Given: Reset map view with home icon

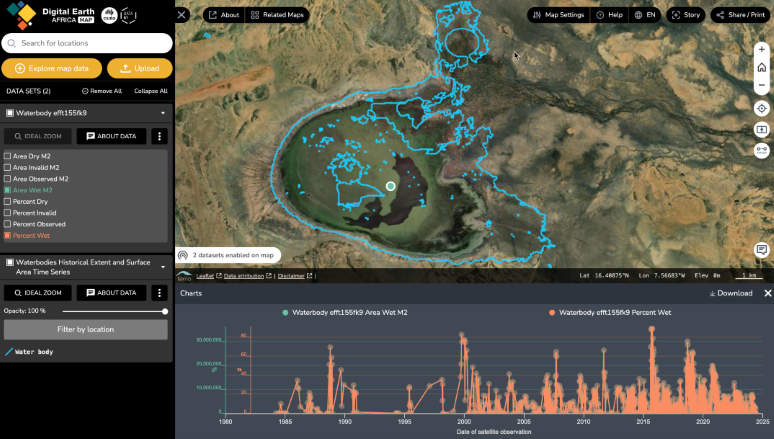Looking at the screenshot, I should [762, 67].
